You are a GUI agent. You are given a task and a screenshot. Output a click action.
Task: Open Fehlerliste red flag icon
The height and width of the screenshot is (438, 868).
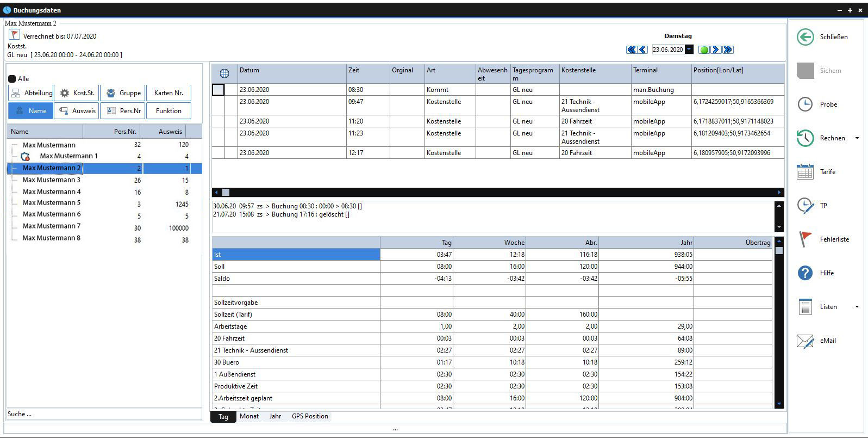tap(805, 239)
